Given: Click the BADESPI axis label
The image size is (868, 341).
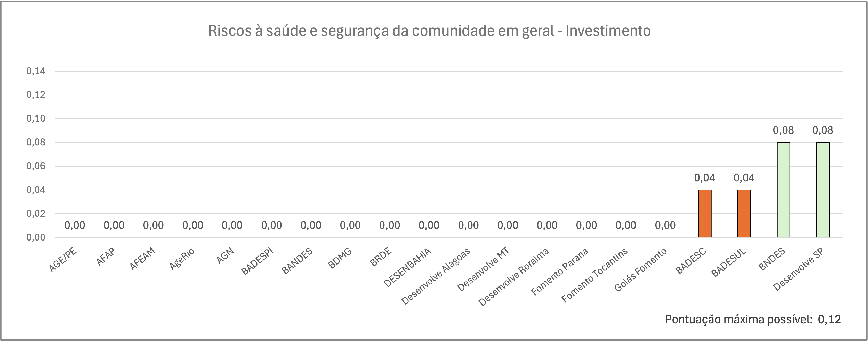Looking at the screenshot, I should [x=257, y=261].
